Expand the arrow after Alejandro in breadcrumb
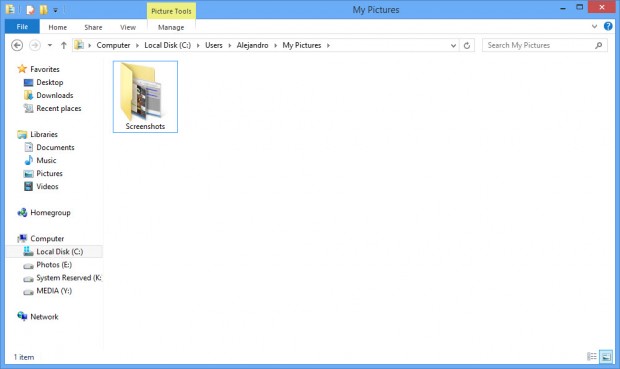 pyautogui.click(x=275, y=45)
